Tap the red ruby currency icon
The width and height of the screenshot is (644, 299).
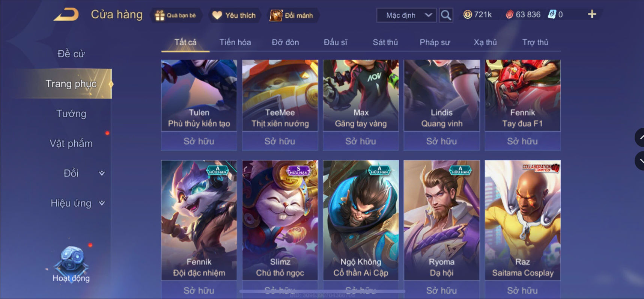(509, 15)
